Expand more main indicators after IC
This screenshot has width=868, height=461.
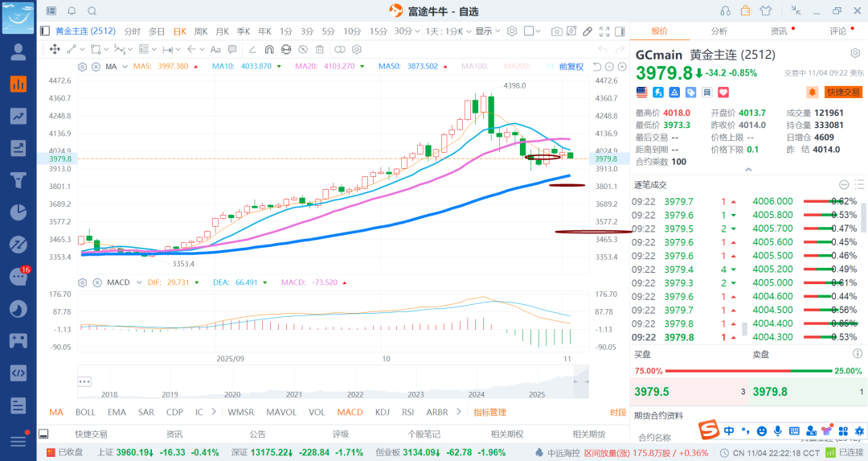click(x=214, y=412)
